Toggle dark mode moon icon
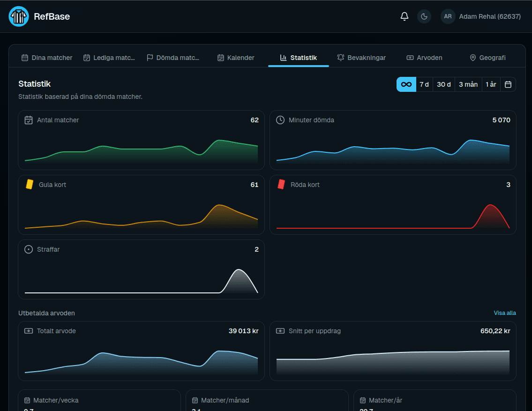Viewport: 532px width, 411px height. (424, 16)
